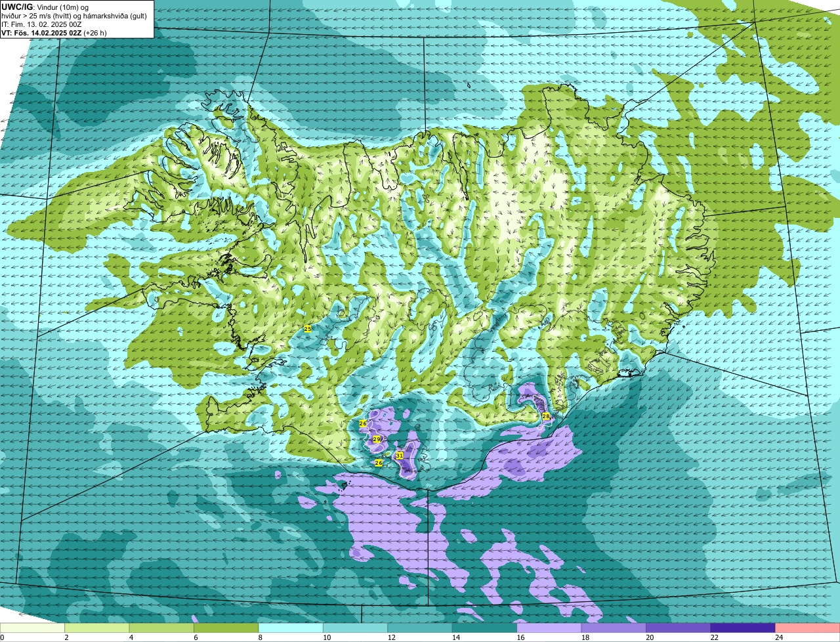Pick the pink above-24 m/s legend swatch
The width and height of the screenshot is (840, 642).
(x=808, y=628)
